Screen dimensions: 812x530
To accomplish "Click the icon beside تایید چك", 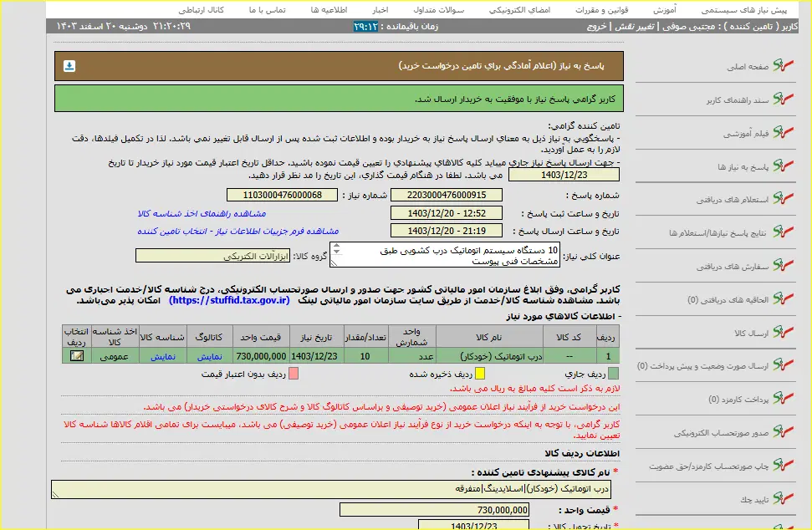I will coord(784,498).
